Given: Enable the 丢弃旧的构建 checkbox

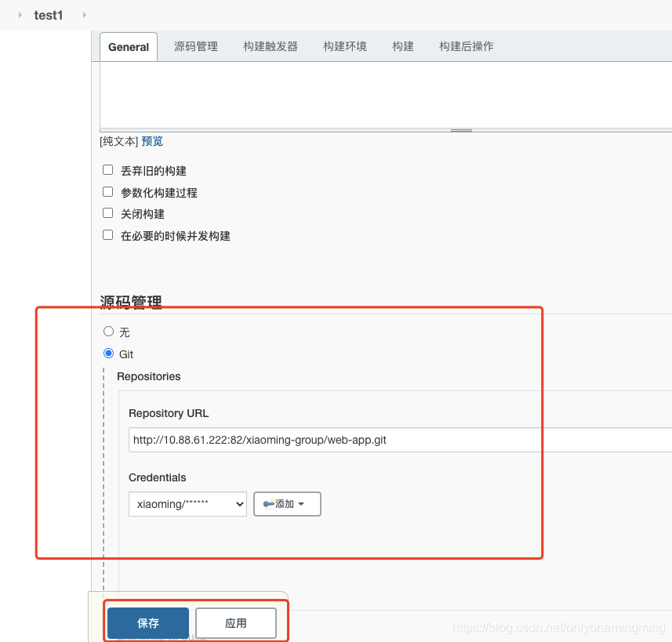Looking at the screenshot, I should point(108,170).
